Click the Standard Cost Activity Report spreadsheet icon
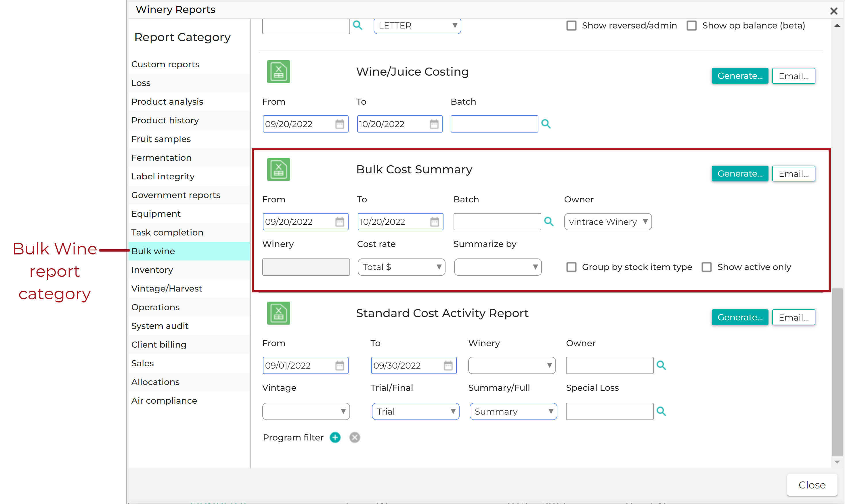Image resolution: width=845 pixels, height=504 pixels. 278,313
